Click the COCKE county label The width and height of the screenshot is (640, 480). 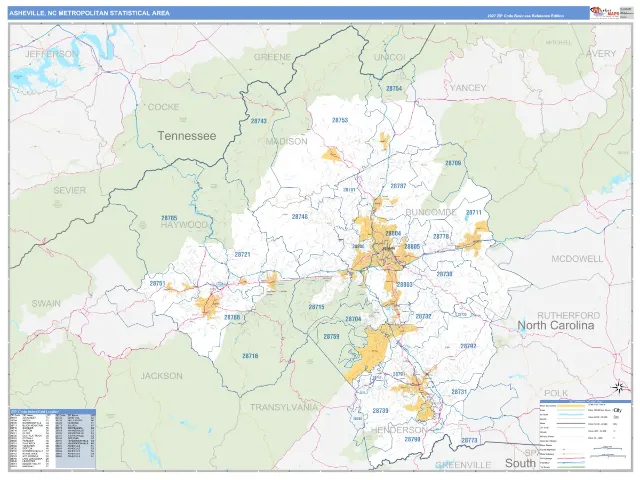pyautogui.click(x=163, y=107)
